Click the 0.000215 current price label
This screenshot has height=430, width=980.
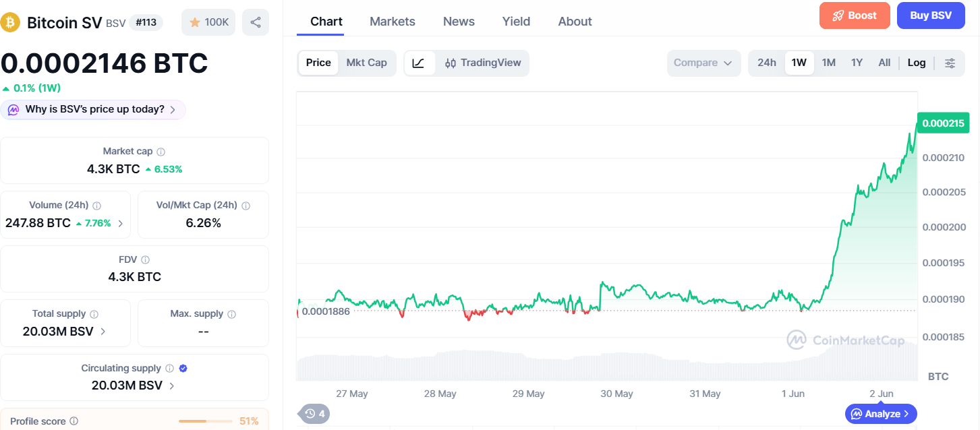944,123
